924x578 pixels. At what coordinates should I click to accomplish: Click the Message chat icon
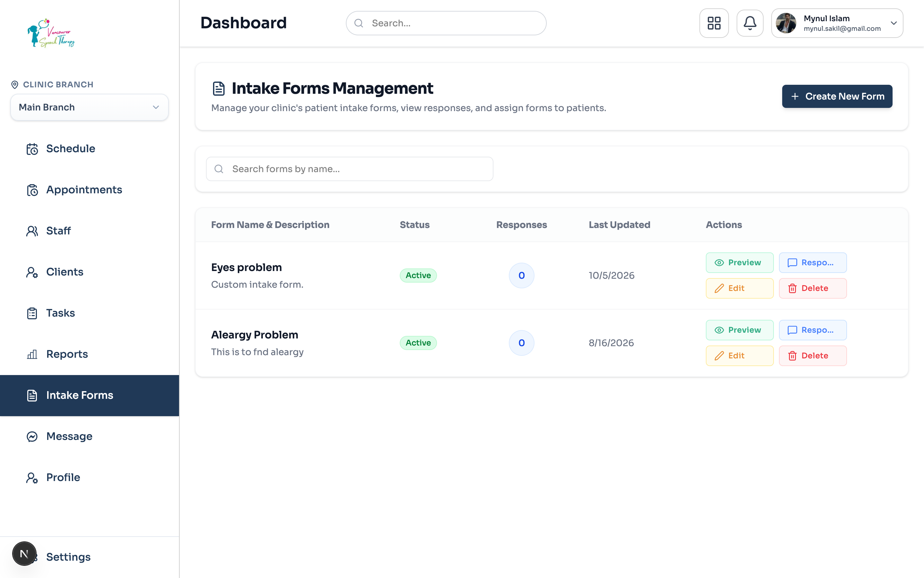click(32, 437)
